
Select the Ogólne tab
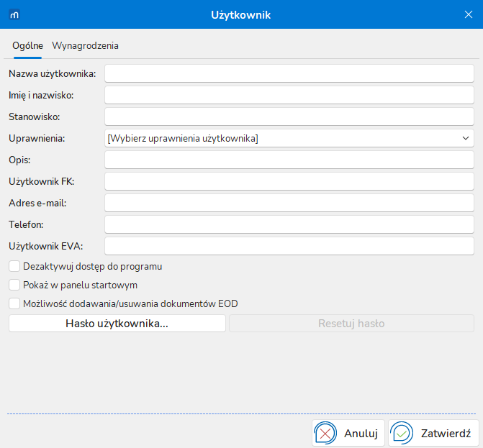pos(28,46)
